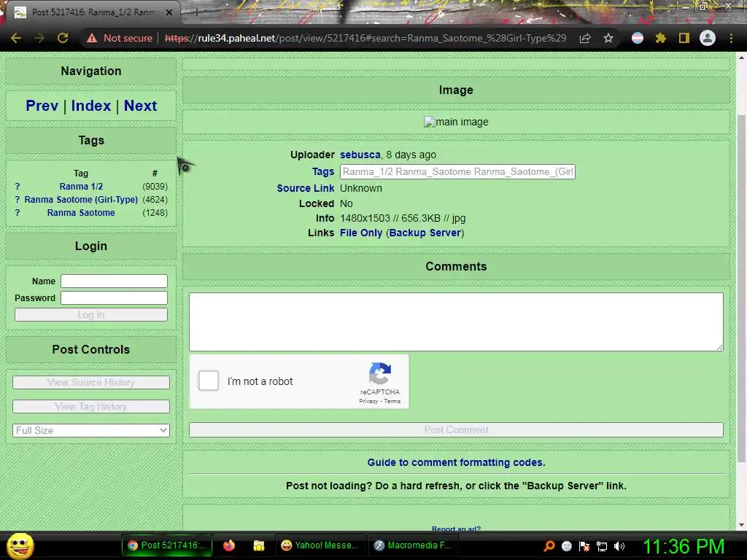Click the volume speaker tray icon
The image size is (747, 560).
tap(619, 546)
